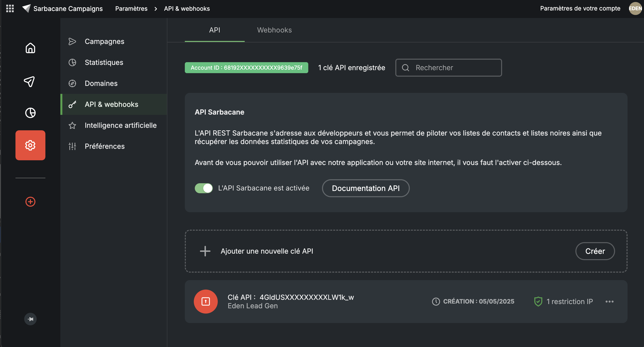Screen dimensions: 644x347
Task: Click the Statistiques pie icon
Action: [72, 62]
